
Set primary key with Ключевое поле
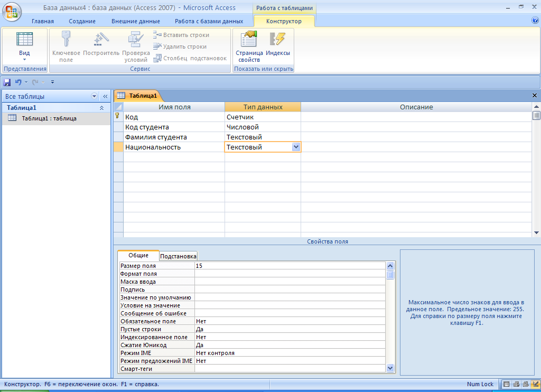coord(66,46)
